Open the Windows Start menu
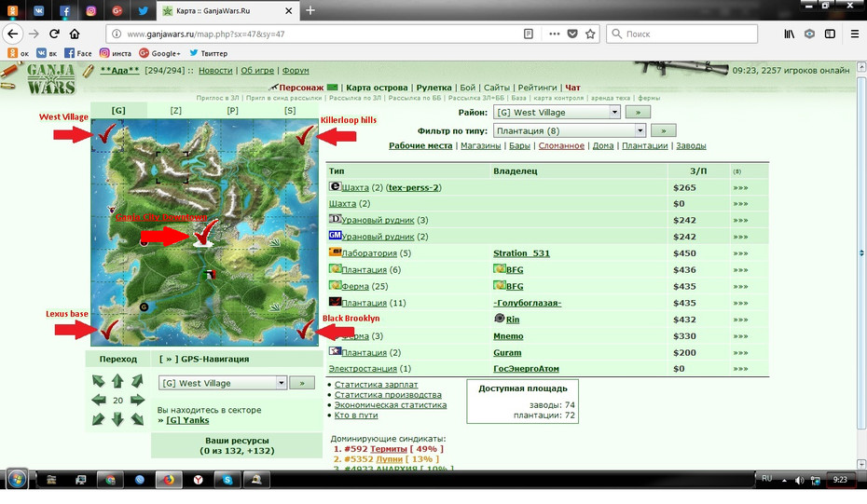Image resolution: width=867 pixels, height=504 pixels. tap(17, 479)
